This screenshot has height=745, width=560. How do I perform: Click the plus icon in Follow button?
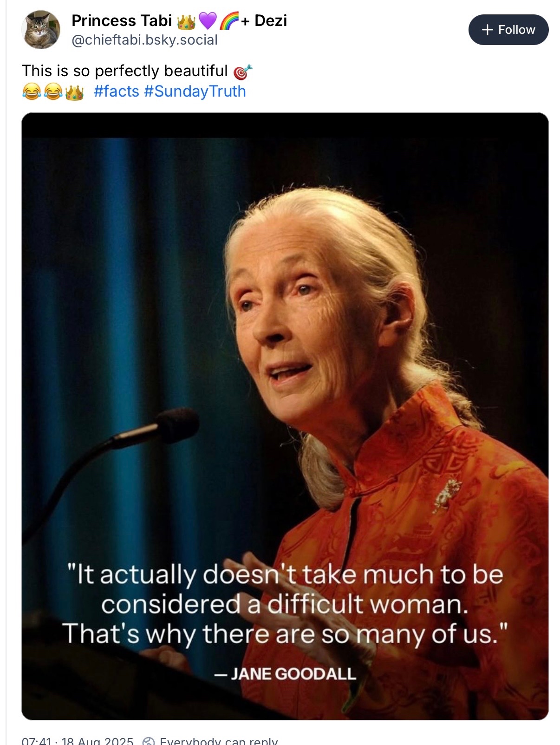487,30
